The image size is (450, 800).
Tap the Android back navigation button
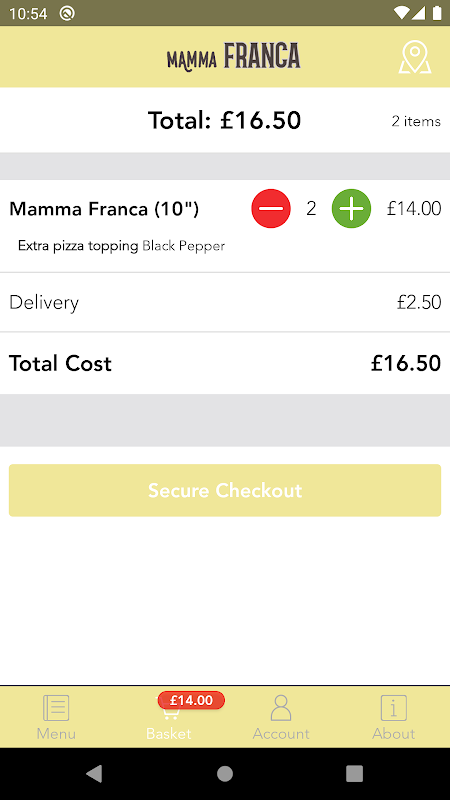(x=94, y=774)
